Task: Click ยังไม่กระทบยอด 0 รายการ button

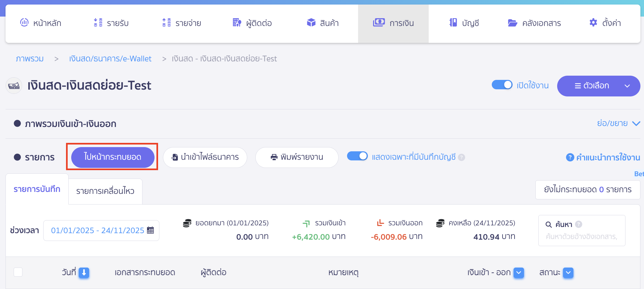Action: click(588, 190)
